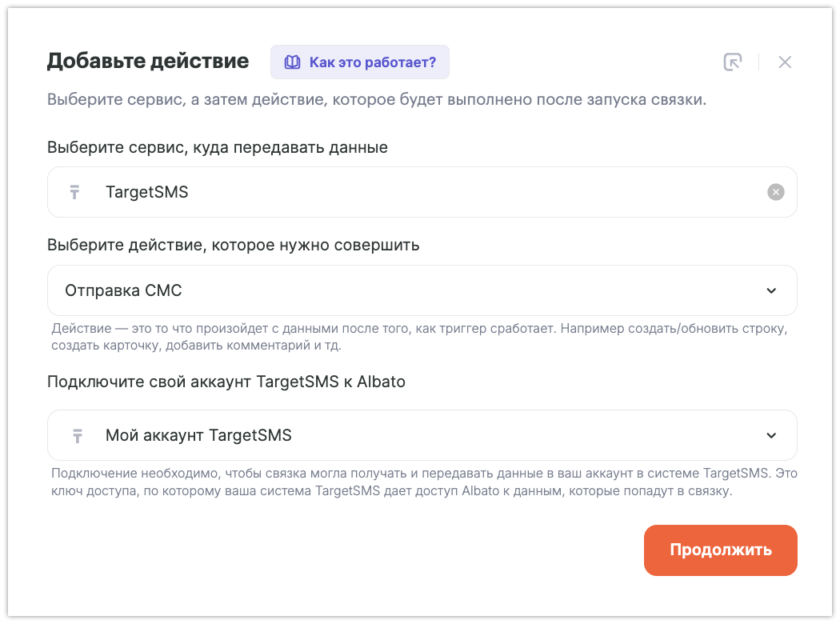Click the subtitle starting with "Выберите сервис, а затем действие"
Image resolution: width=840 pixels, height=624 pixels.
(x=376, y=101)
